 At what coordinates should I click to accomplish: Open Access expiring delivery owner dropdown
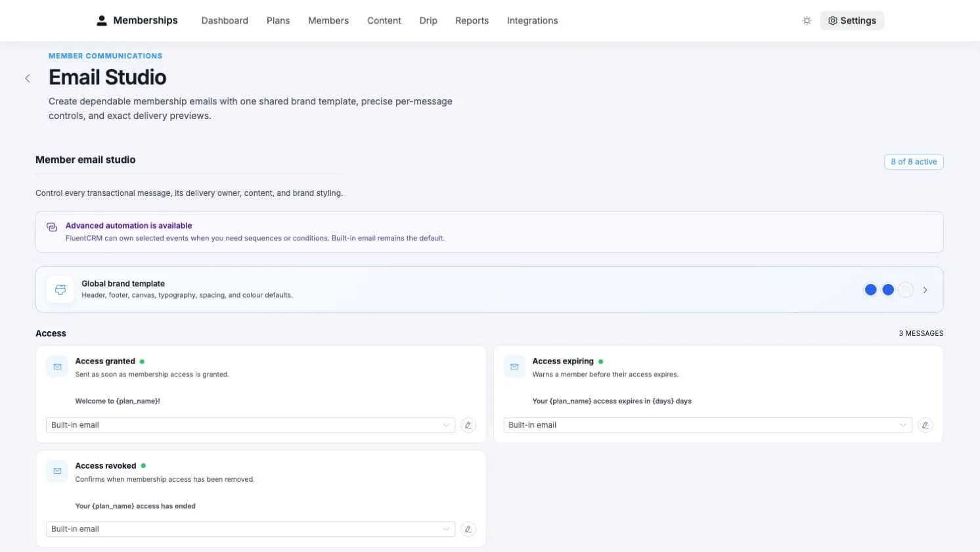[x=707, y=425]
